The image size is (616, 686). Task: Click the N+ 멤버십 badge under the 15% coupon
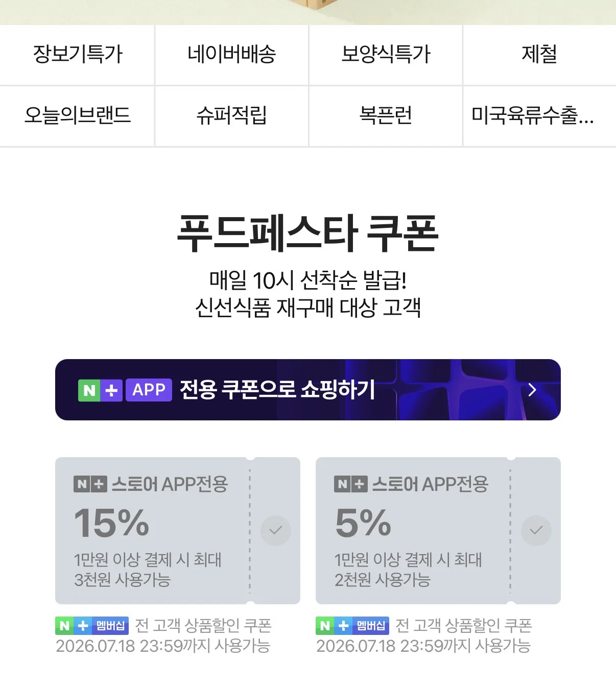point(92,626)
